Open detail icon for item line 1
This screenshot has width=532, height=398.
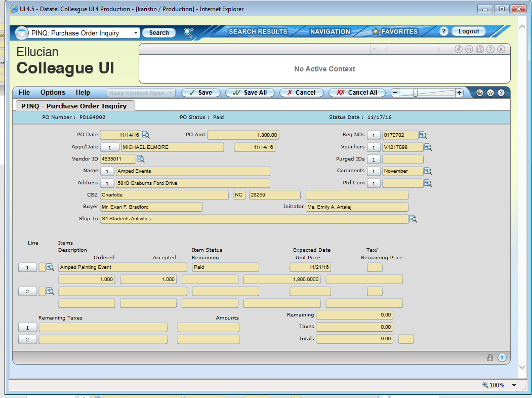point(50,267)
